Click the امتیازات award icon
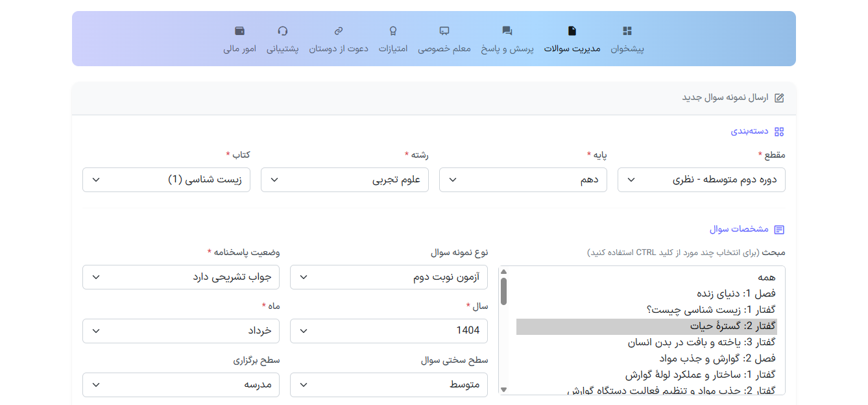868x405 pixels. [x=393, y=31]
